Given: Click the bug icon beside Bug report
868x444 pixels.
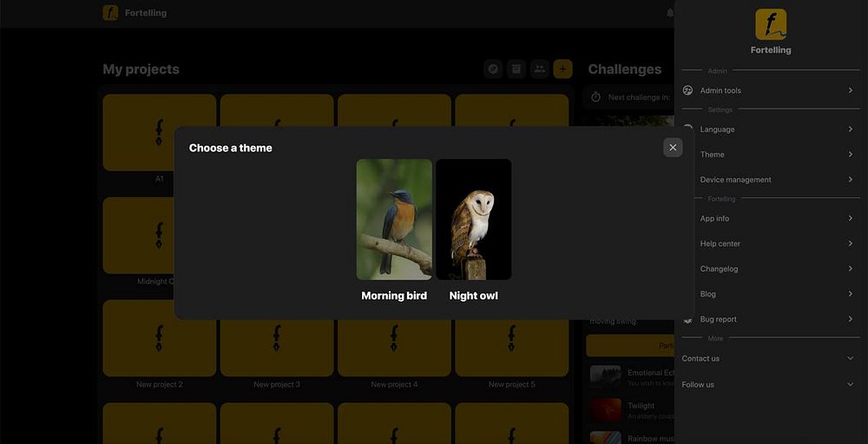Looking at the screenshot, I should [x=688, y=319].
